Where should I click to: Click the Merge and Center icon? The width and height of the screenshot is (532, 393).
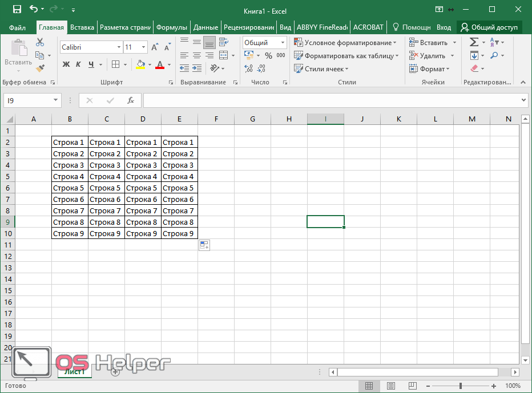click(223, 56)
